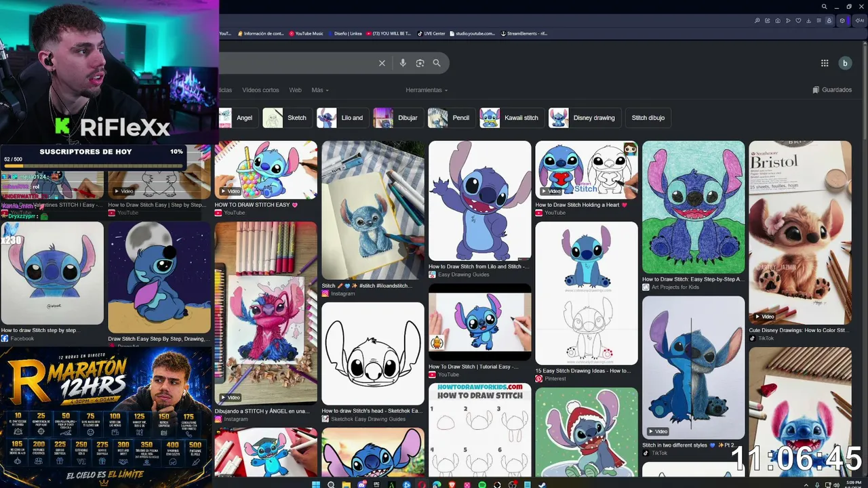Filter images by the Sketch chip
This screenshot has height=488, width=868.
(286, 118)
